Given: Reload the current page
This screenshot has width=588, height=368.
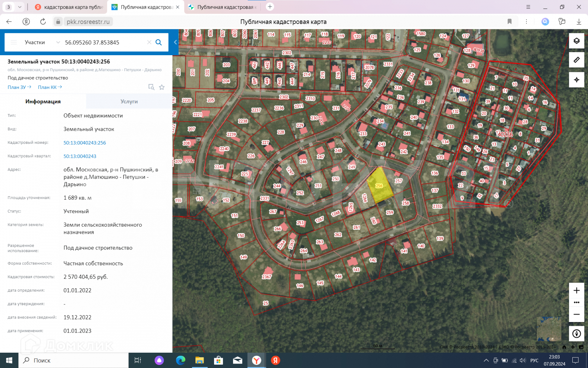Looking at the screenshot, I should (x=43, y=22).
